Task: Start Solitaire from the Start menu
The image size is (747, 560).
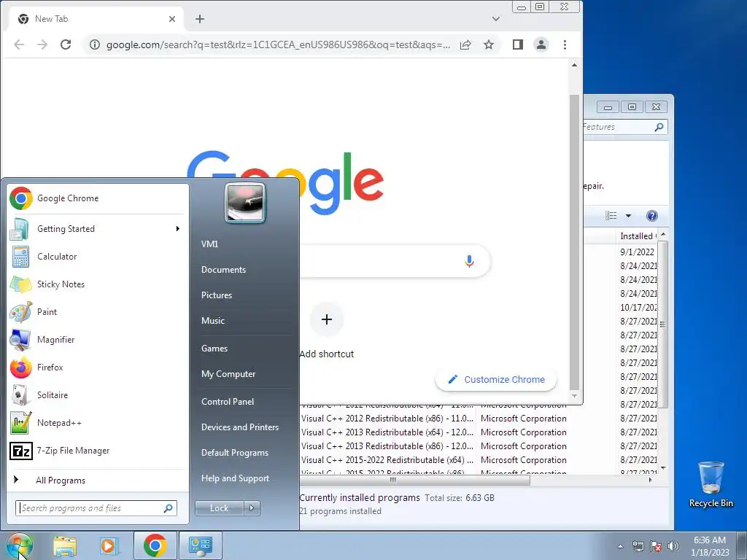Action: click(98, 394)
